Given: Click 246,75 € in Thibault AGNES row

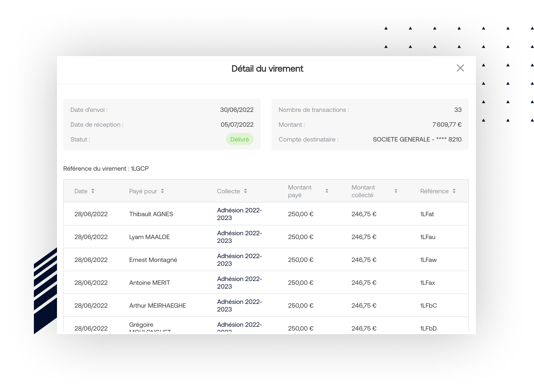Looking at the screenshot, I should point(364,214).
